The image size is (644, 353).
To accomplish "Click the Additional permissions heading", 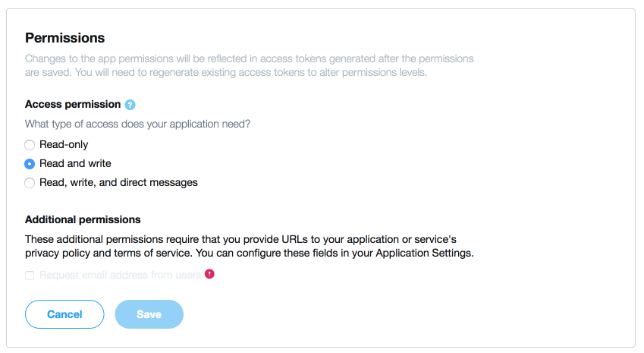I will 83,219.
